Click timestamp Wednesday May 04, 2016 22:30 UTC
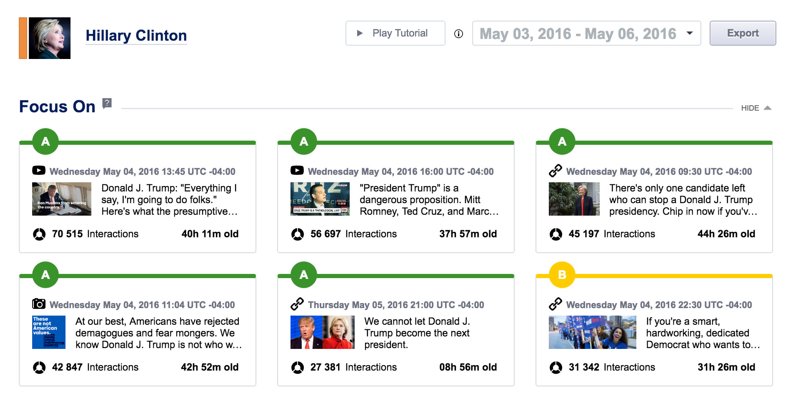This screenshot has height=403, width=794. pyautogui.click(x=659, y=304)
